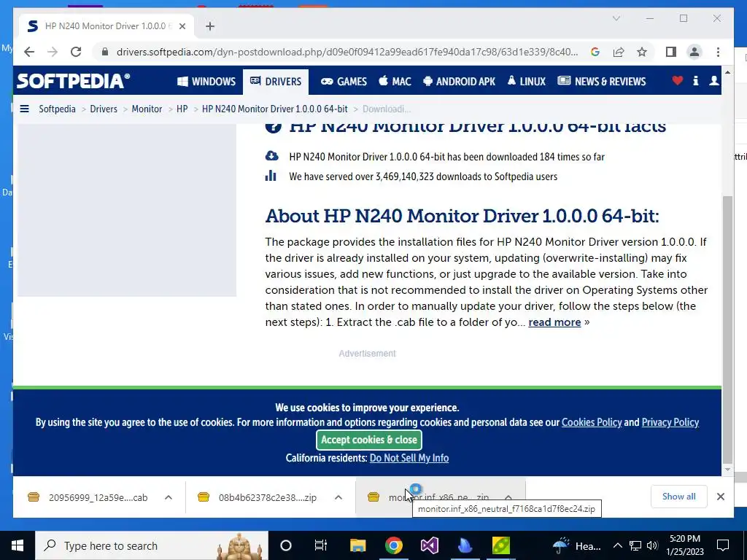Click the Monitor breadcrumb link
747x560 pixels.
point(147,109)
